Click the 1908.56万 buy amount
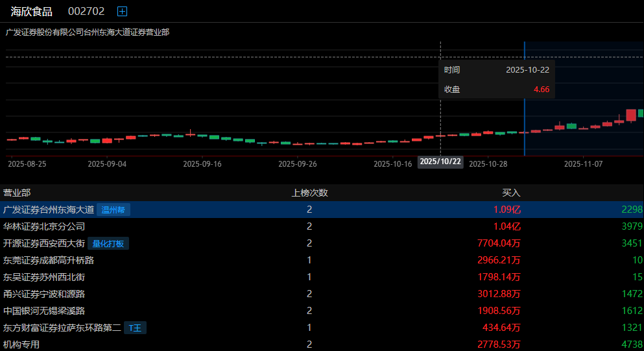This screenshot has width=644, height=351. (499, 311)
